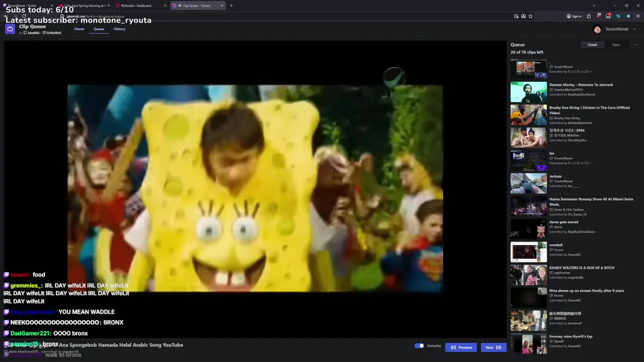Open RANDY WALTERS IS A SON clip title
Image resolution: width=644 pixels, height=362 pixels.
[x=582, y=268]
